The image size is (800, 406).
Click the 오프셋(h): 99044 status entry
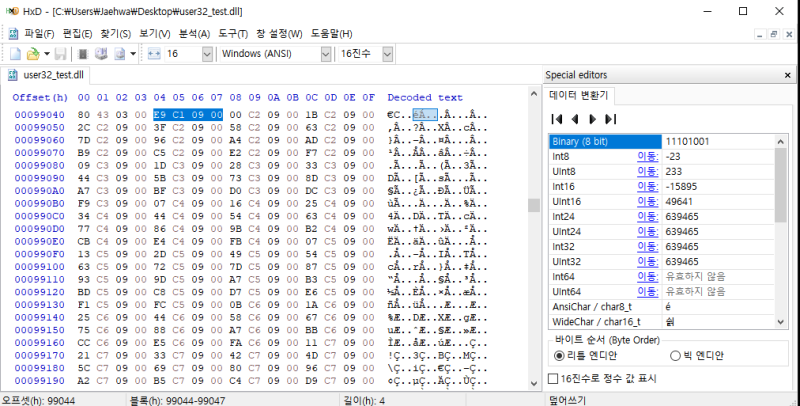[x=38, y=400]
